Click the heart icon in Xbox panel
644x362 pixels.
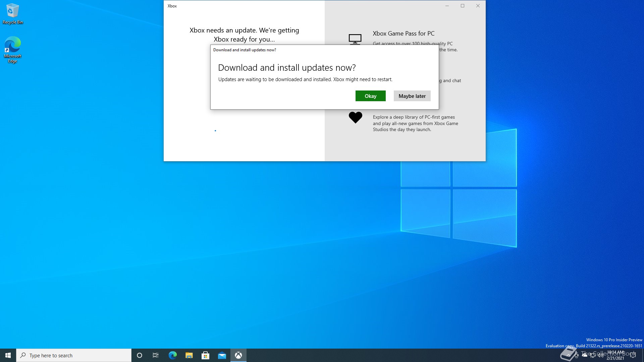pos(356,117)
